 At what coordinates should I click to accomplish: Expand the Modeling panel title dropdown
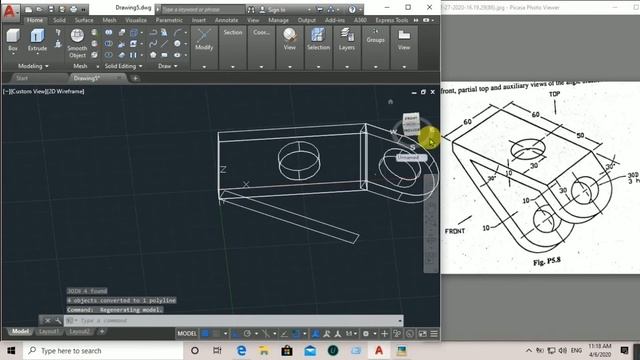coord(33,66)
